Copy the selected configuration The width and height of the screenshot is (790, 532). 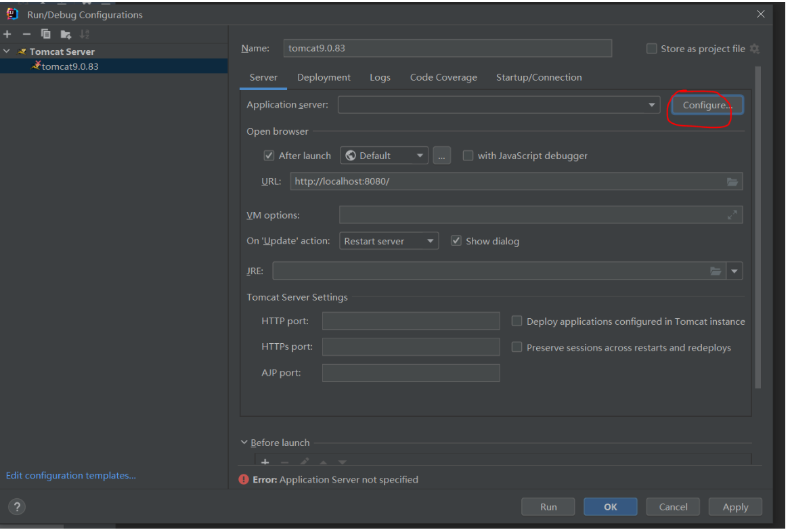coord(46,35)
